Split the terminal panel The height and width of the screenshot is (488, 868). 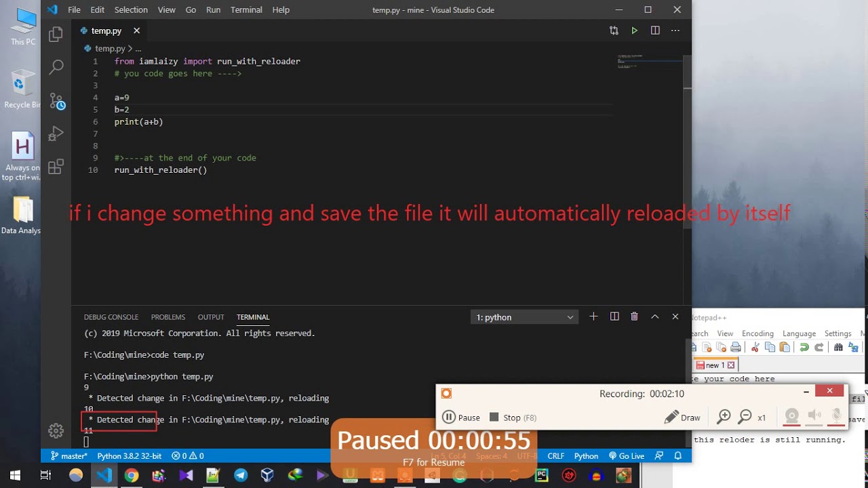(x=614, y=317)
